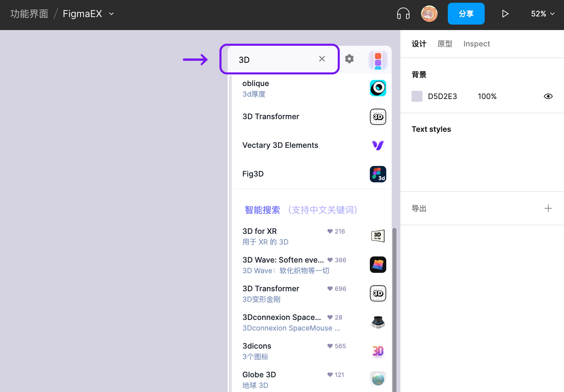This screenshot has height=392, width=564.
Task: Click heart icon beside 121
Action: click(330, 375)
